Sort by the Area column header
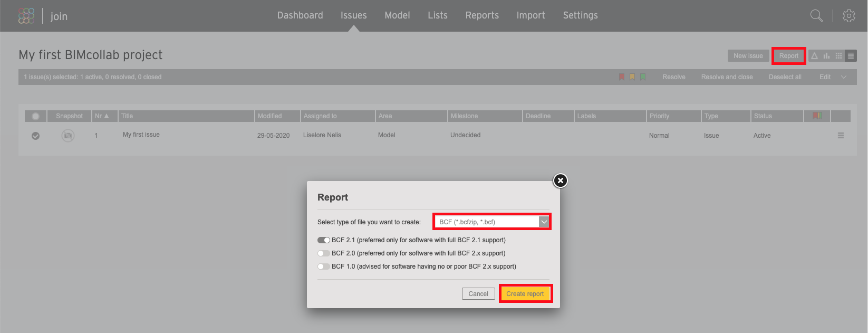 pyautogui.click(x=411, y=116)
